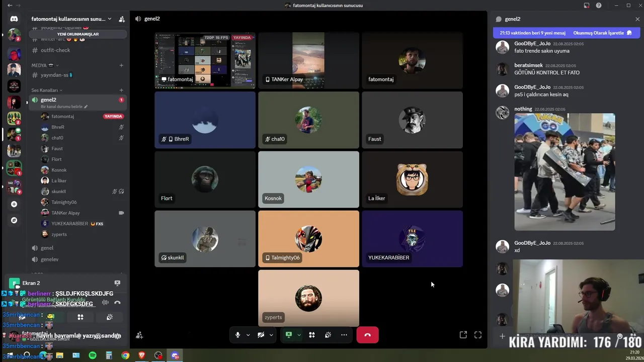644x362 pixels.
Task: Open Pokemon Go image from nothing
Action: pos(565,172)
